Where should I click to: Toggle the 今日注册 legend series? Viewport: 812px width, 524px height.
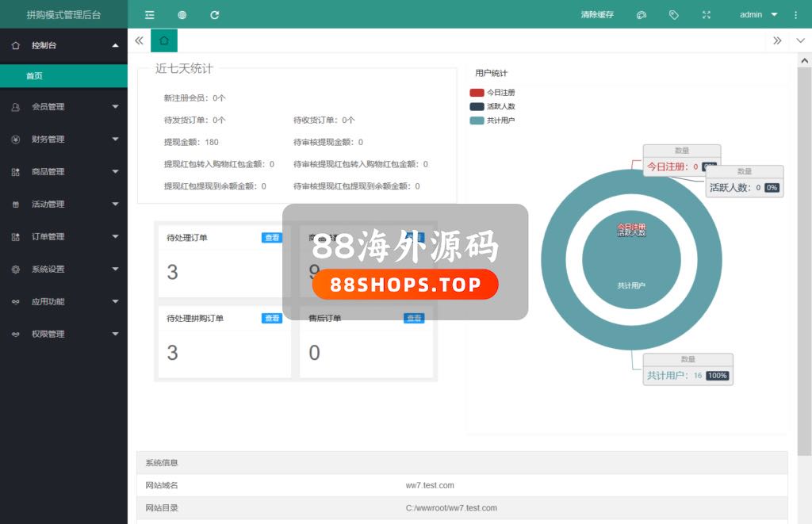(492, 93)
